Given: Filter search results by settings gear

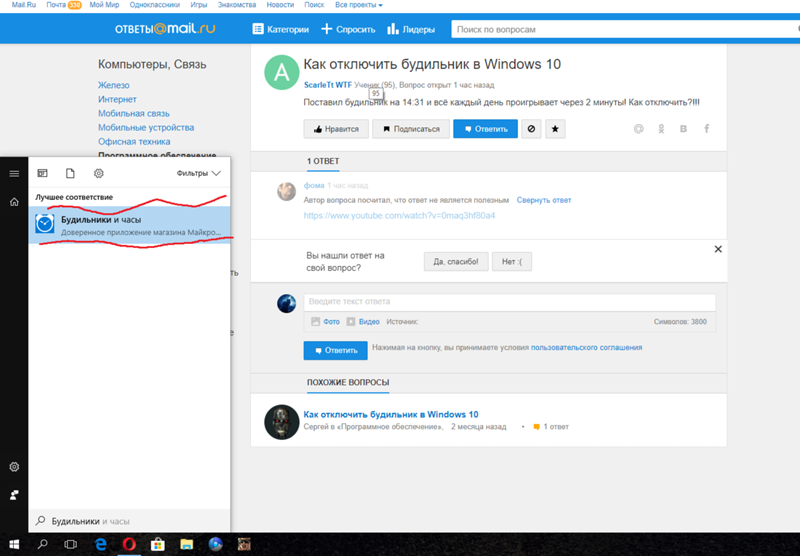Looking at the screenshot, I should point(98,173).
